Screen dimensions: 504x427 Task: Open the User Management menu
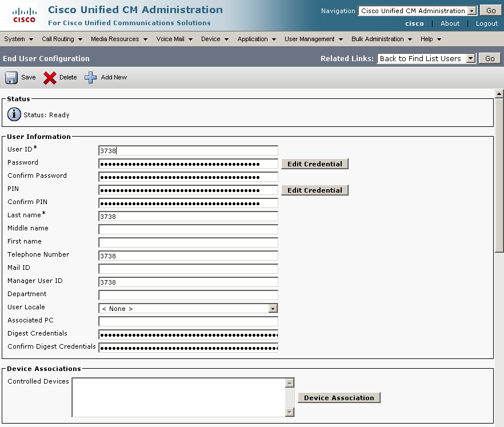(313, 39)
